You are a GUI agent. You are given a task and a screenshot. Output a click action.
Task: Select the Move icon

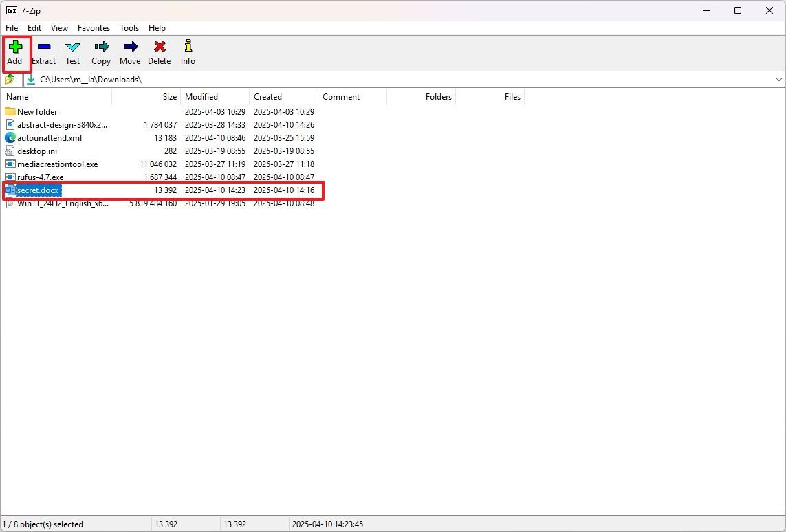(x=129, y=52)
